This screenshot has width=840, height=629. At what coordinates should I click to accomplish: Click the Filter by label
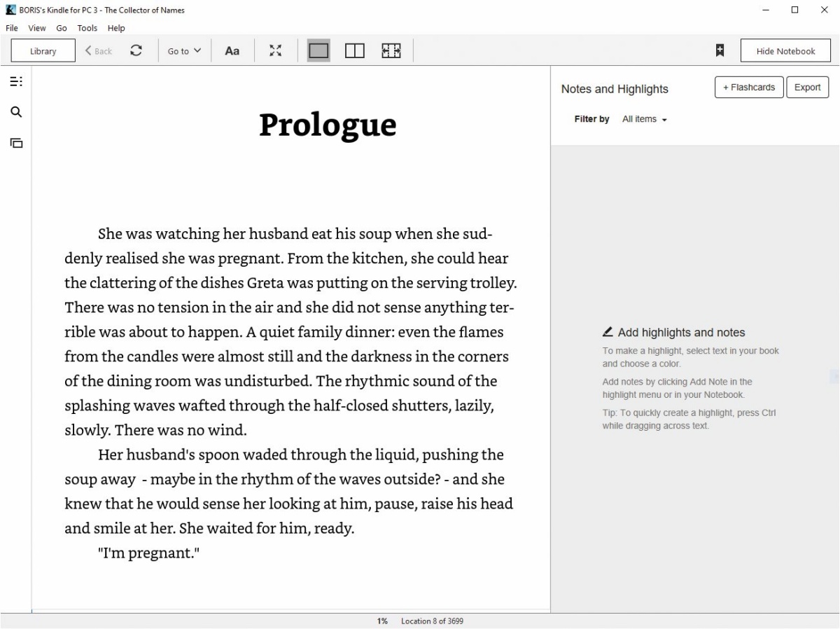591,119
